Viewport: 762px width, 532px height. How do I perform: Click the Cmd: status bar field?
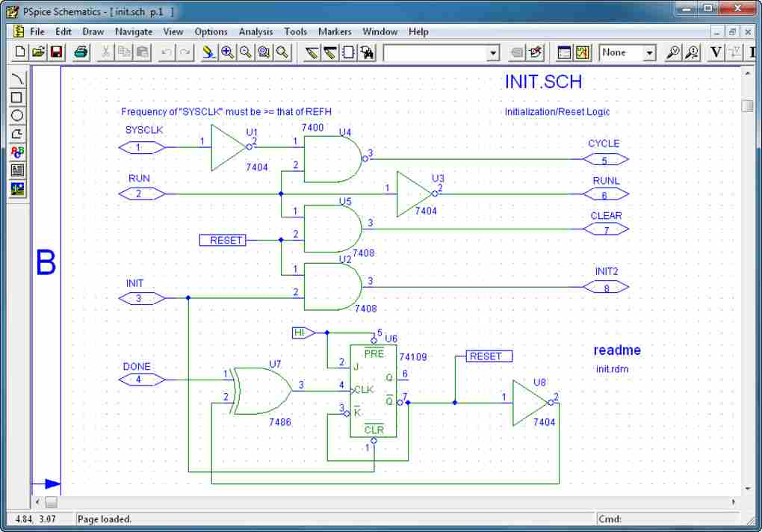click(x=668, y=519)
